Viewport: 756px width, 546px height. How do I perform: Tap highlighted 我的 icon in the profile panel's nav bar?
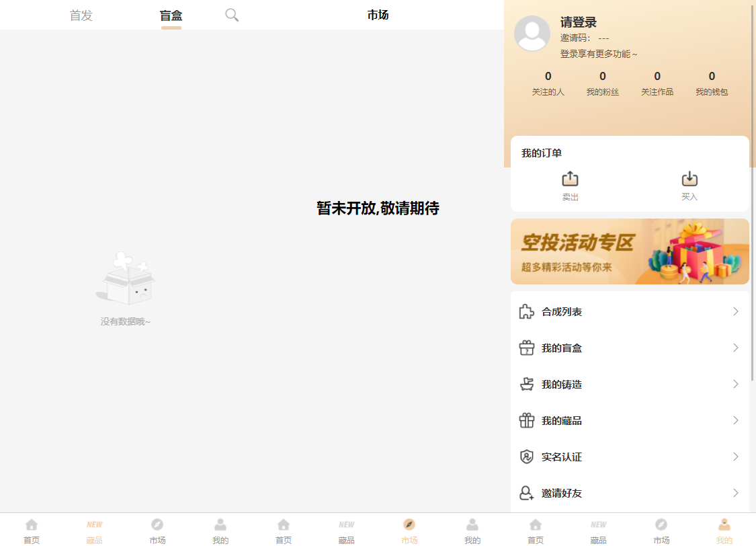(x=724, y=524)
